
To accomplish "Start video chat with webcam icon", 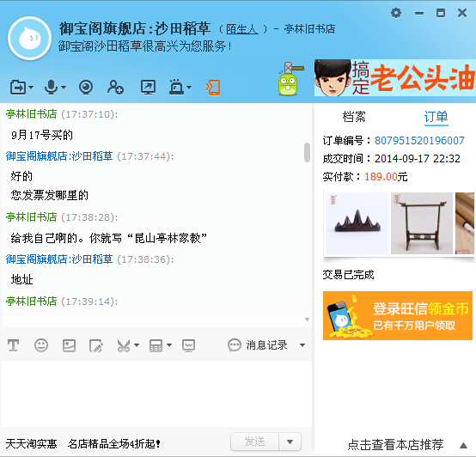I will point(86,87).
